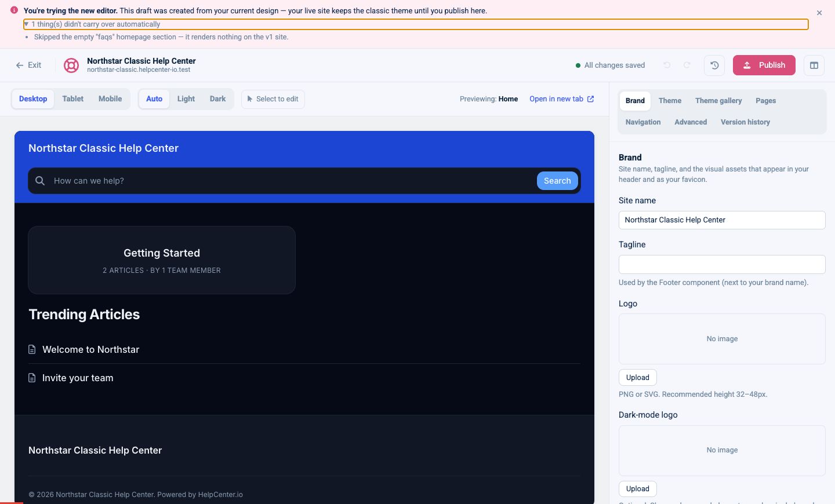Redo the last change
This screenshot has width=835, height=504.
[x=687, y=65]
